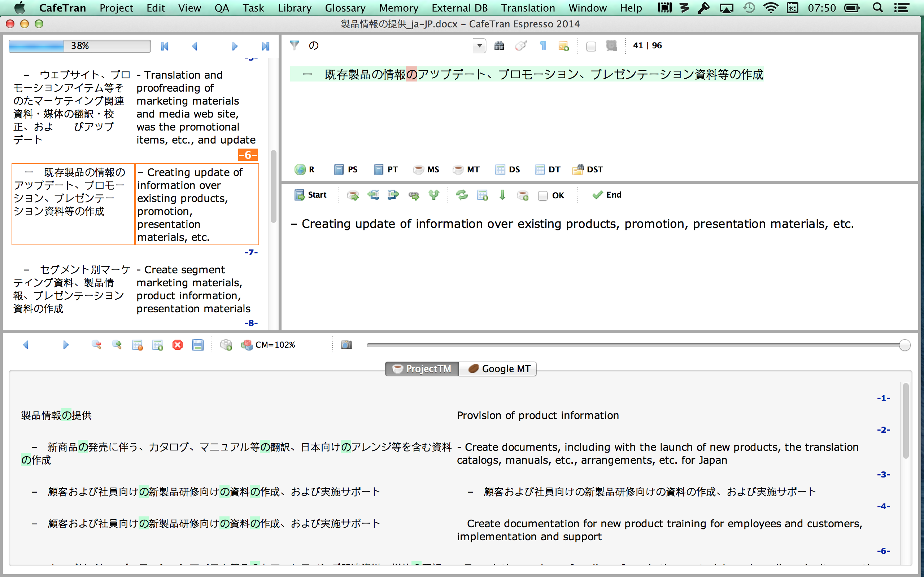Click magnifier zoom-in icon in memory toolbar
The width and height of the screenshot is (924, 577).
[x=117, y=345]
